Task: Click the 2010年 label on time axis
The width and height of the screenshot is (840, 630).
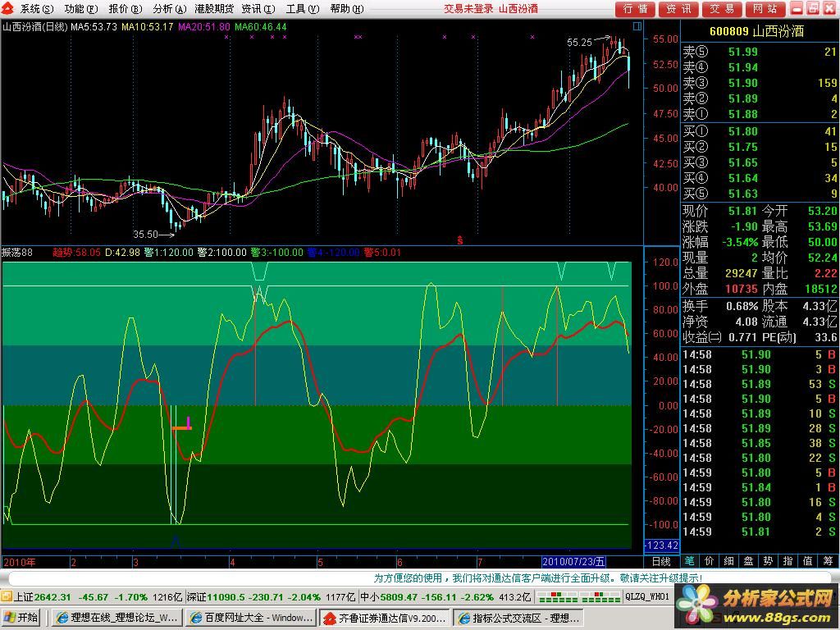Action: [x=20, y=562]
